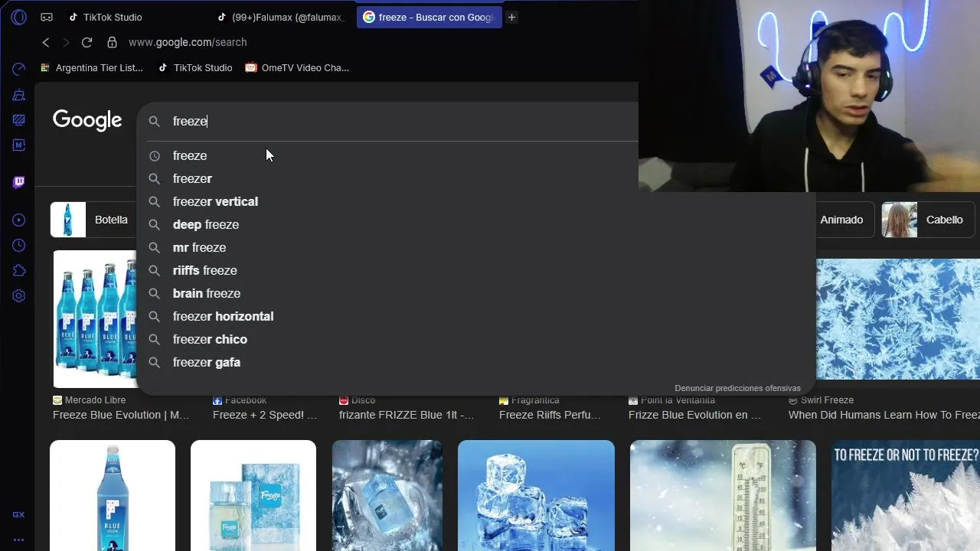Click the 'Swirl Freeze' source label

[827, 400]
